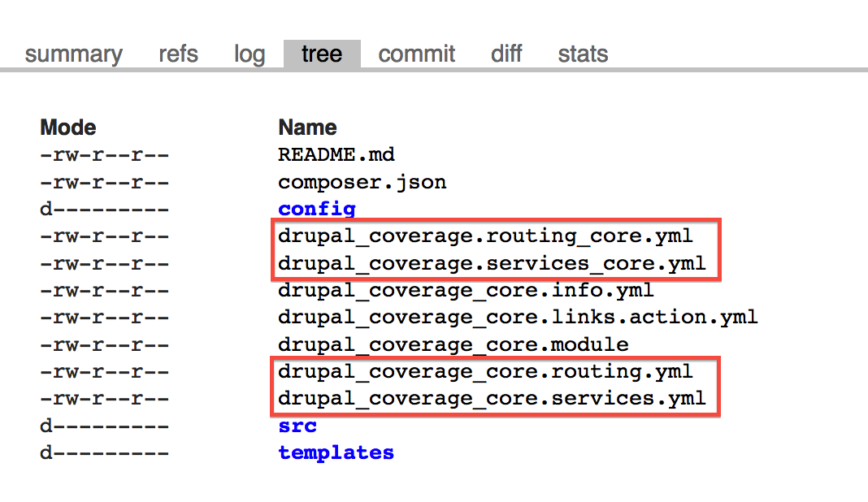Click the mode text for templates directory
Screen dimensions: 868x502
pyautogui.click(x=105, y=453)
